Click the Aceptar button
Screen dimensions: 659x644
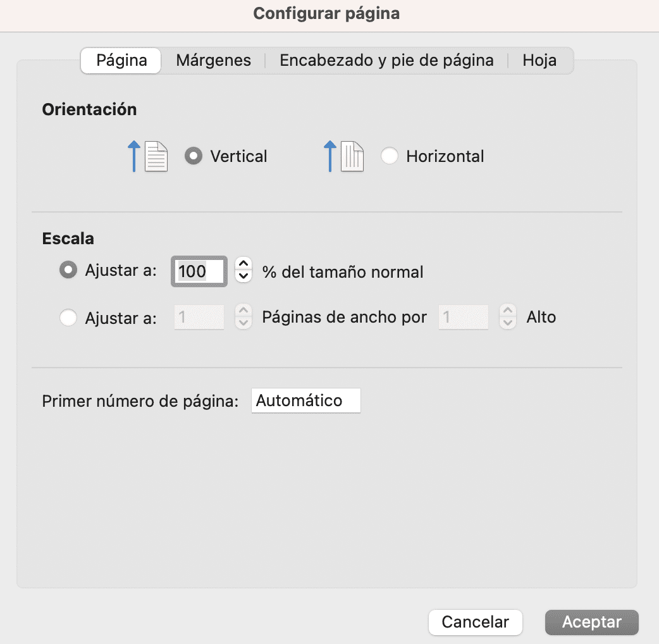(x=591, y=622)
